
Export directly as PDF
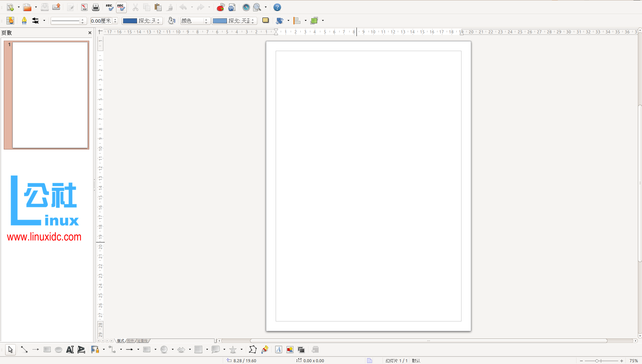coord(84,7)
